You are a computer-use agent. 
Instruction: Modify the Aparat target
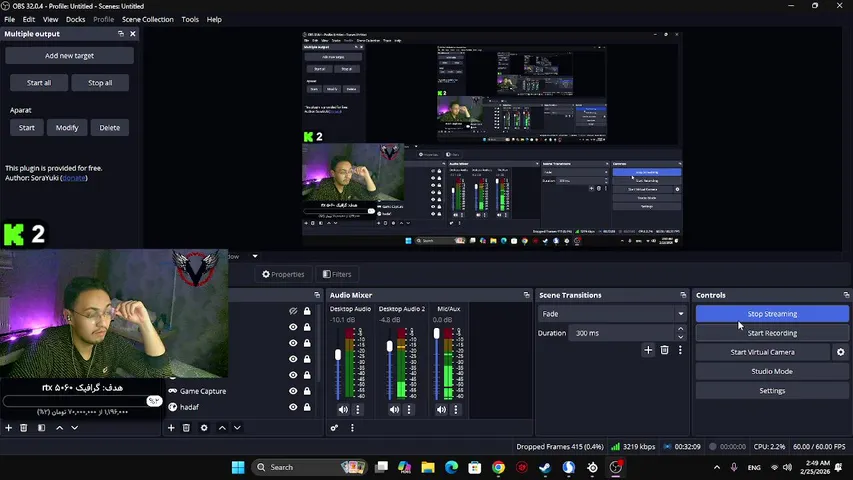(x=67, y=127)
